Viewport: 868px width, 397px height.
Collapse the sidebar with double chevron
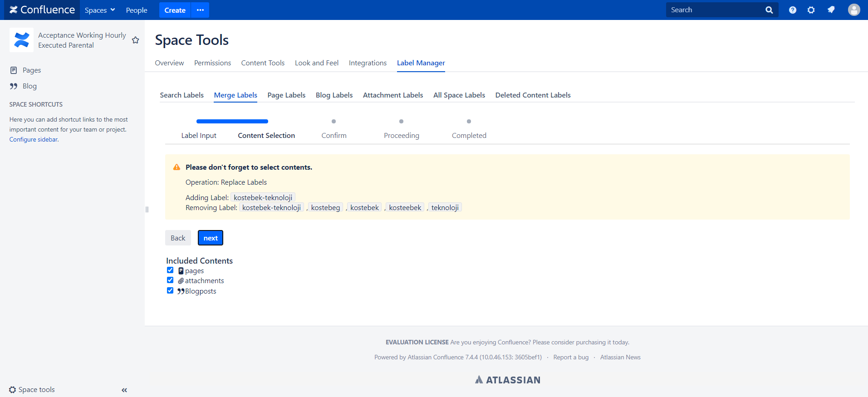[124, 390]
